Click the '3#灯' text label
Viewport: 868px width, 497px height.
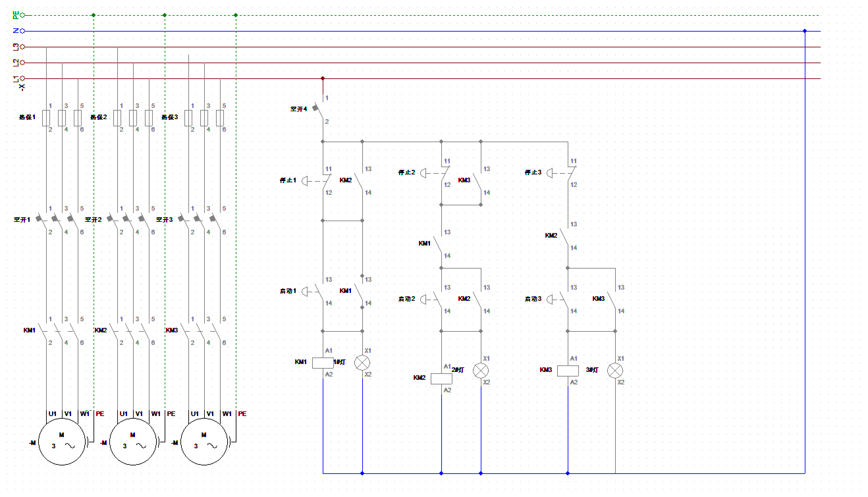click(x=592, y=370)
